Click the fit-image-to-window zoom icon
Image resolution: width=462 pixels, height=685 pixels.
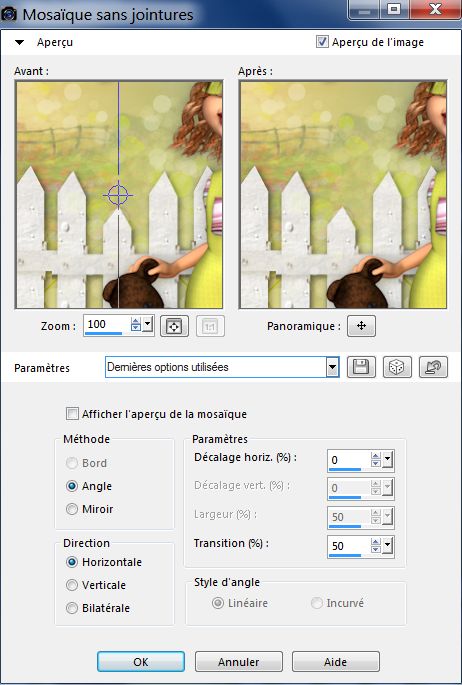[x=174, y=326]
